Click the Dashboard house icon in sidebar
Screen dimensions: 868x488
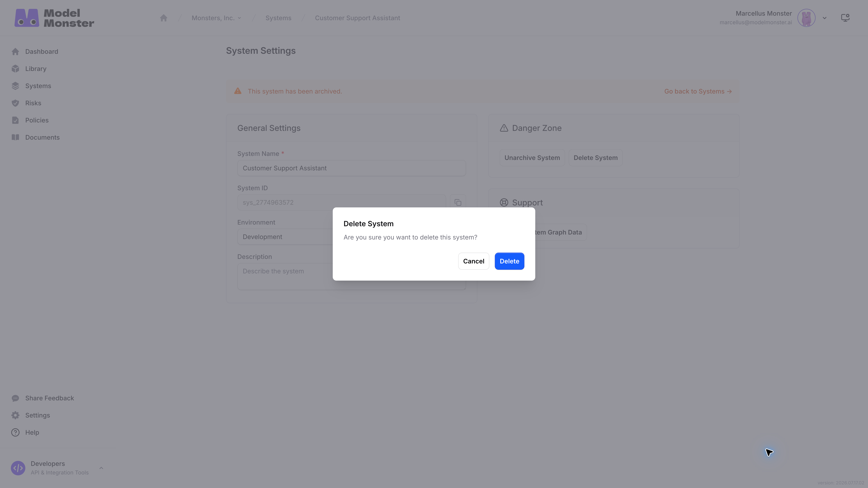(15, 52)
